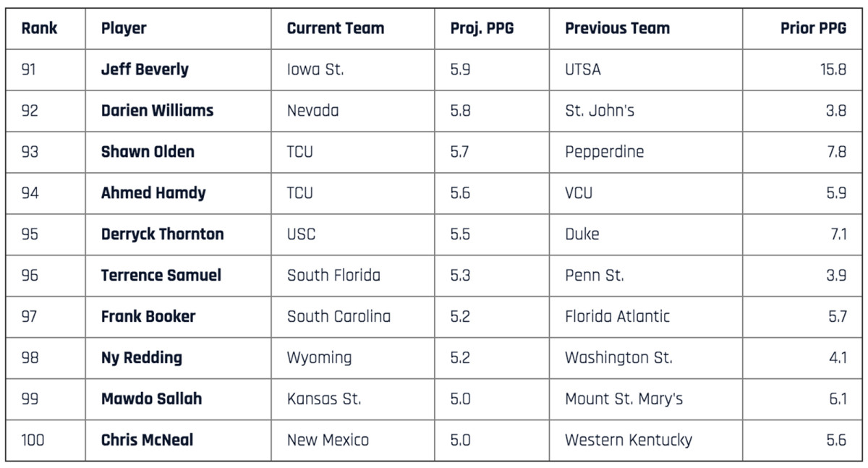Open the Ahmed Hamdy player name
This screenshot has height=468, width=868.
[x=153, y=193]
